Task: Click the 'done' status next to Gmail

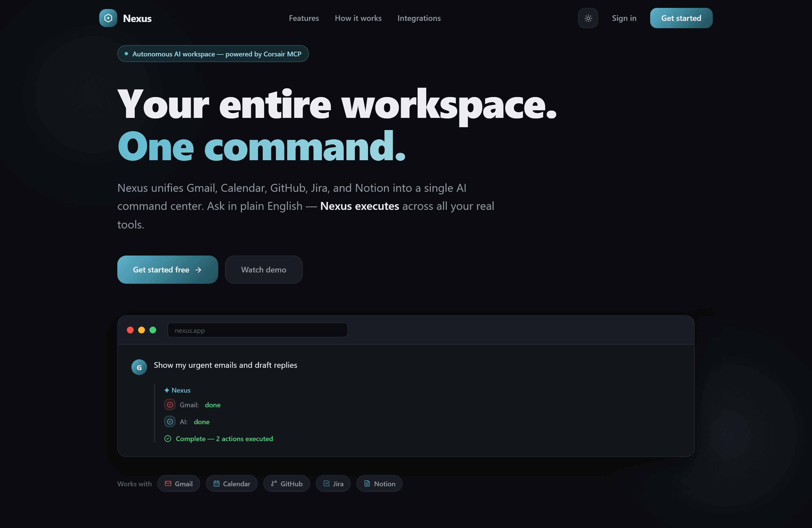Action: tap(213, 405)
